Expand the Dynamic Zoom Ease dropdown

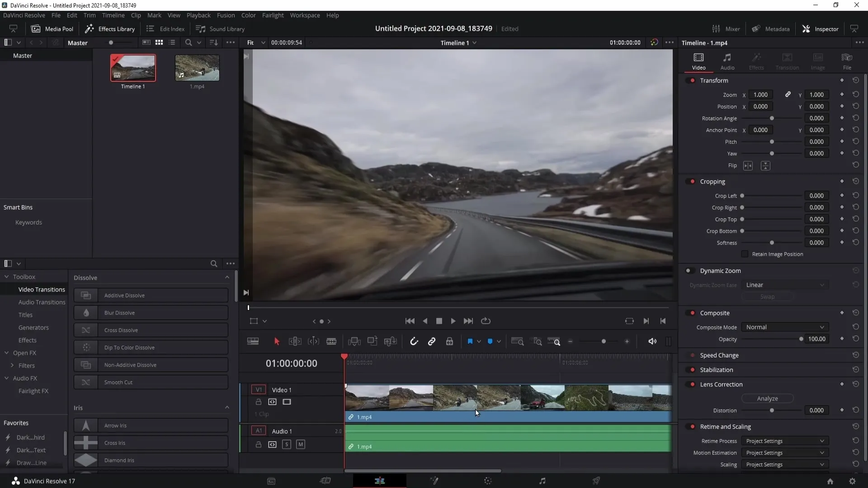point(784,284)
